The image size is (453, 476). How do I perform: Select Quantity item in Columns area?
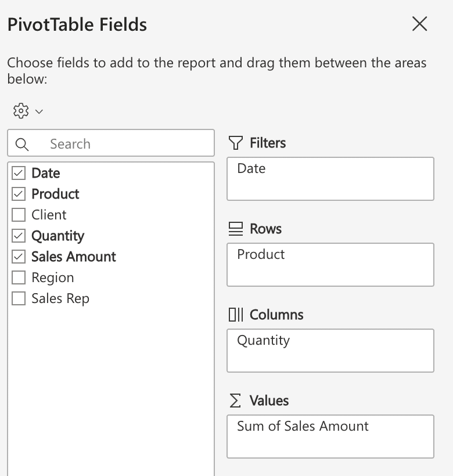(263, 341)
